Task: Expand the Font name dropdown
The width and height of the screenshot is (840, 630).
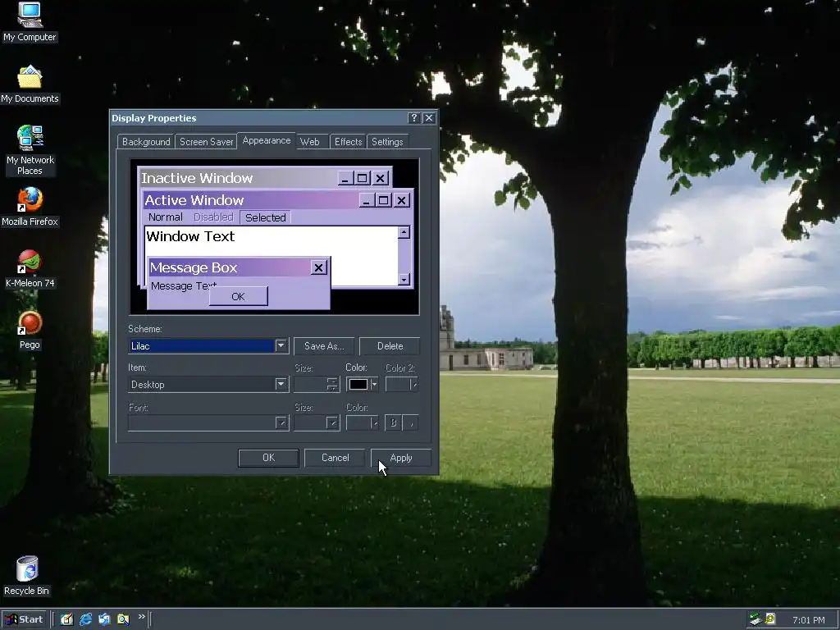Action: coord(282,422)
